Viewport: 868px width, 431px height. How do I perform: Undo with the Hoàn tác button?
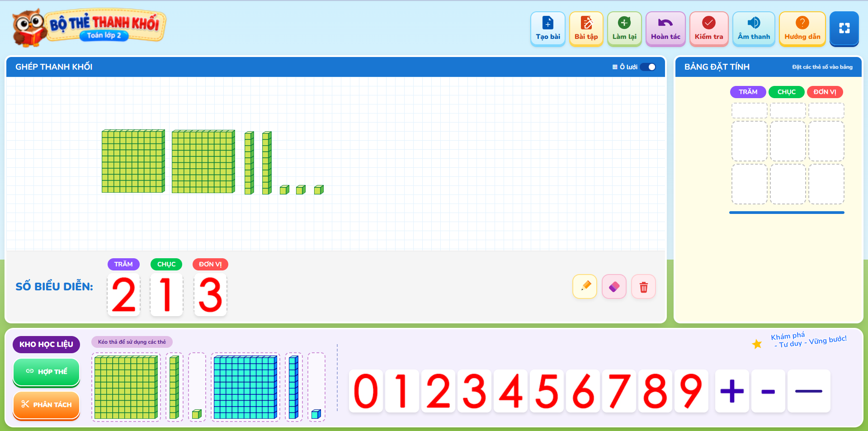665,29
